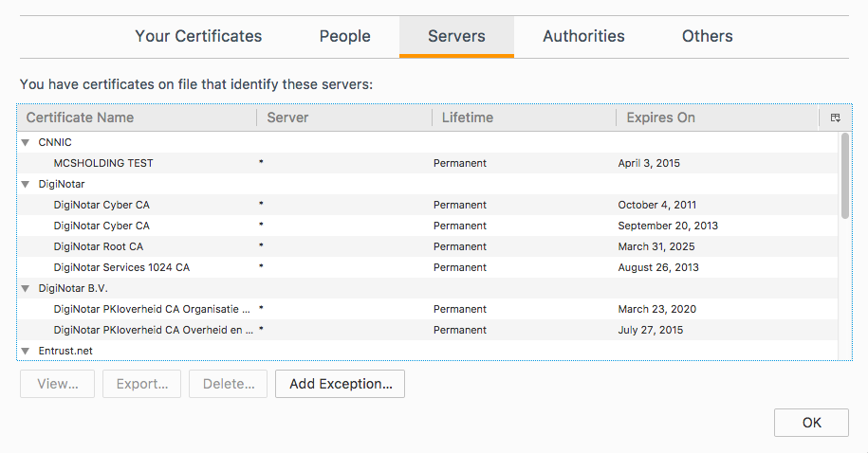
Task: Open the Add Exception dialog
Action: click(340, 384)
